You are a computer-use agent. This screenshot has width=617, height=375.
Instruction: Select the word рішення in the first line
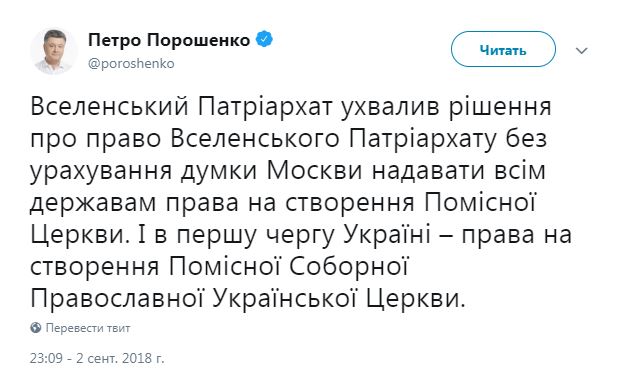tap(500, 108)
